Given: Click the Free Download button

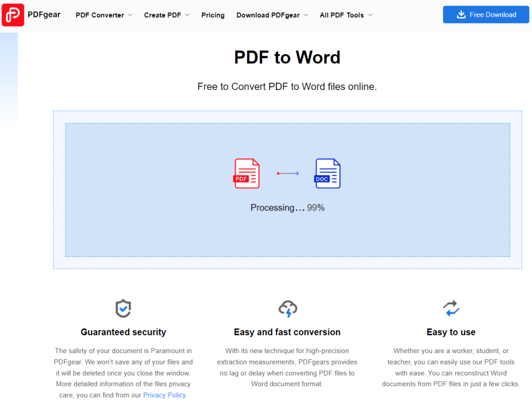Looking at the screenshot, I should pyautogui.click(x=486, y=14).
